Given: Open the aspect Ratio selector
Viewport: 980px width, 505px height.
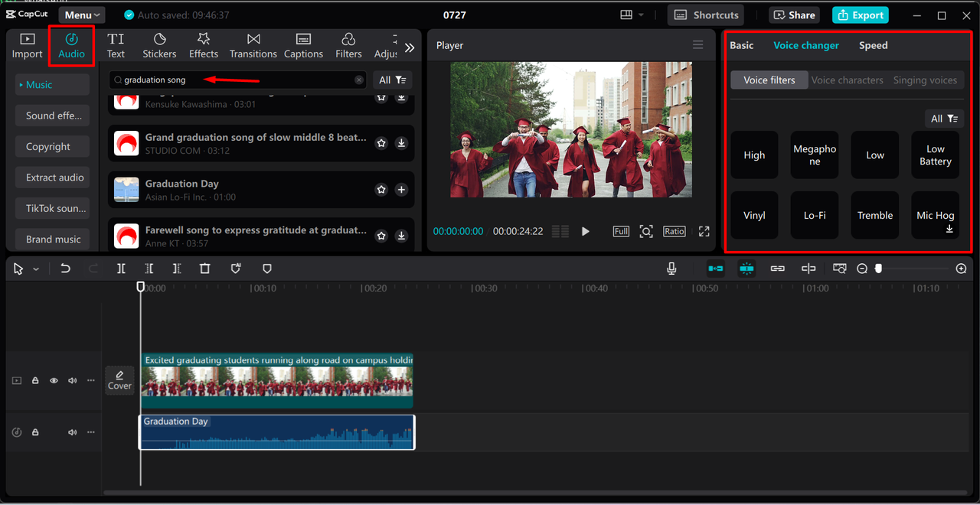Looking at the screenshot, I should click(x=675, y=231).
